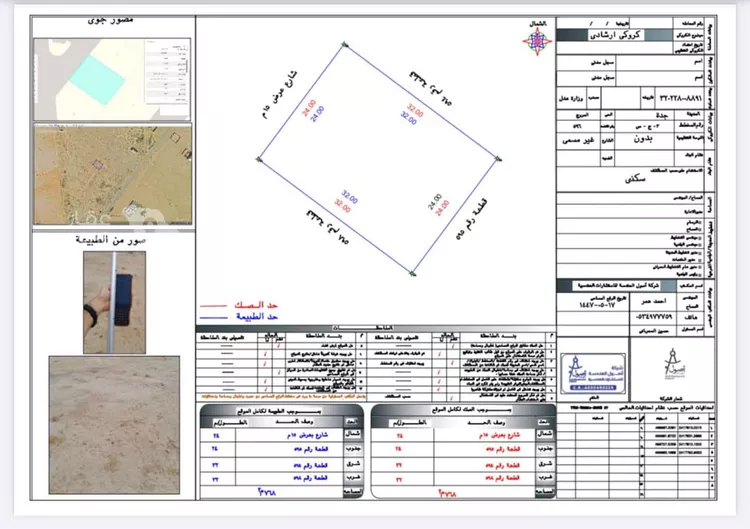Click the blue area value ٧٦٨ in the nature table

266,492
